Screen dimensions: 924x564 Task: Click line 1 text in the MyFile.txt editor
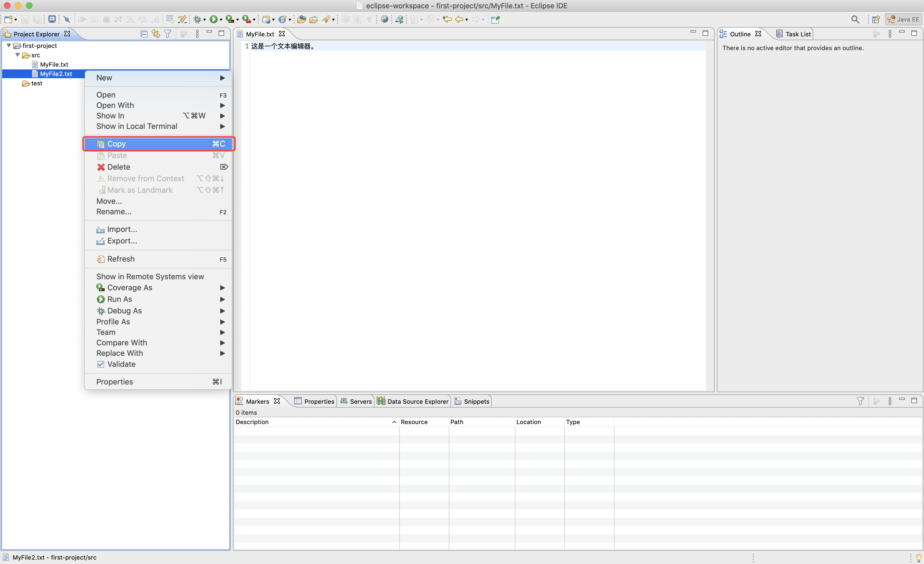[x=283, y=46]
